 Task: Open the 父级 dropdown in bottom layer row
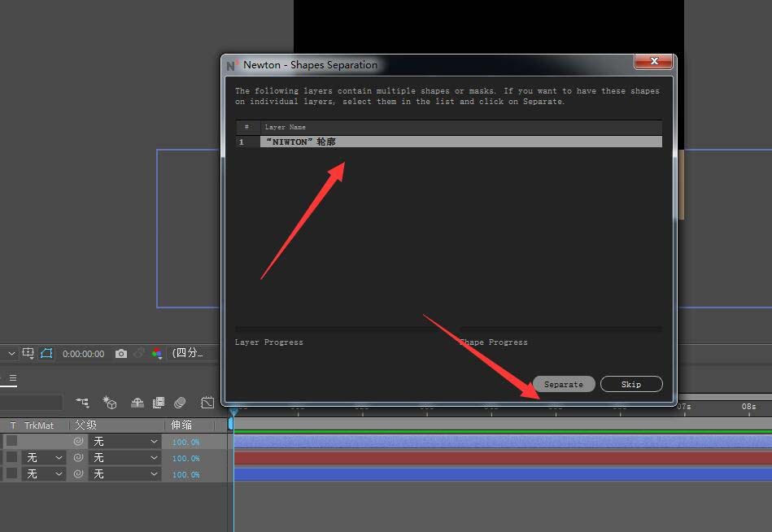pos(124,474)
